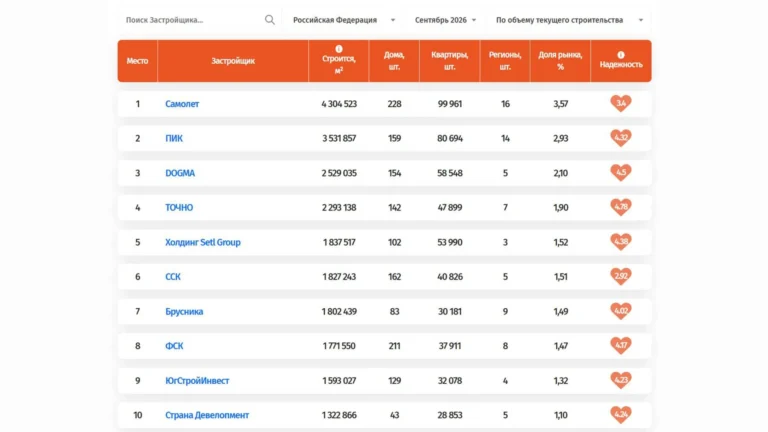This screenshot has width=768, height=432.
Task: Click reliability heart for DOGMA
Action: pyautogui.click(x=621, y=172)
